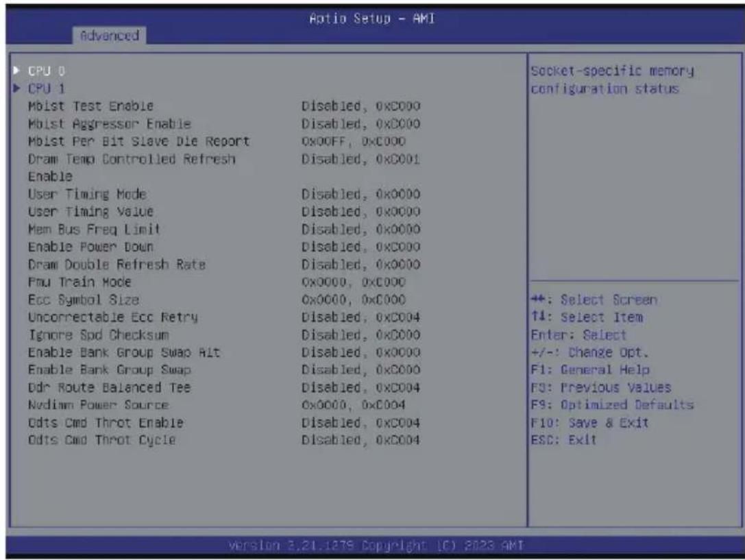The image size is (745, 560).
Task: Click the 0x00FF, 0xC000 value
Action: [x=354, y=141]
